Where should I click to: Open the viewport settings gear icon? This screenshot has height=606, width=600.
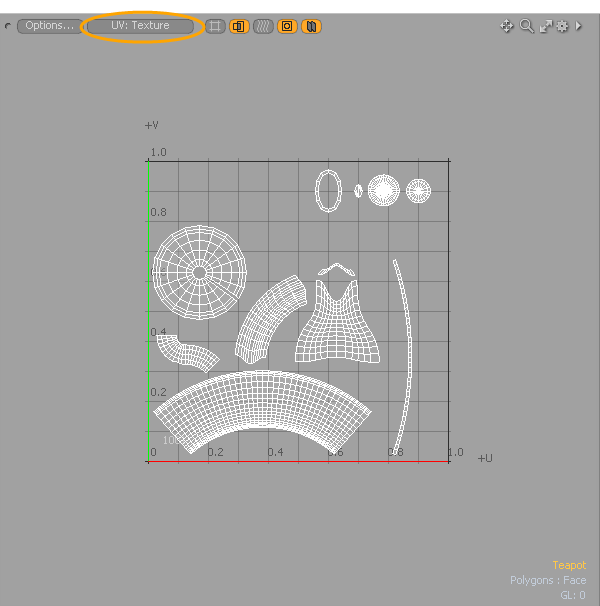pos(562,26)
